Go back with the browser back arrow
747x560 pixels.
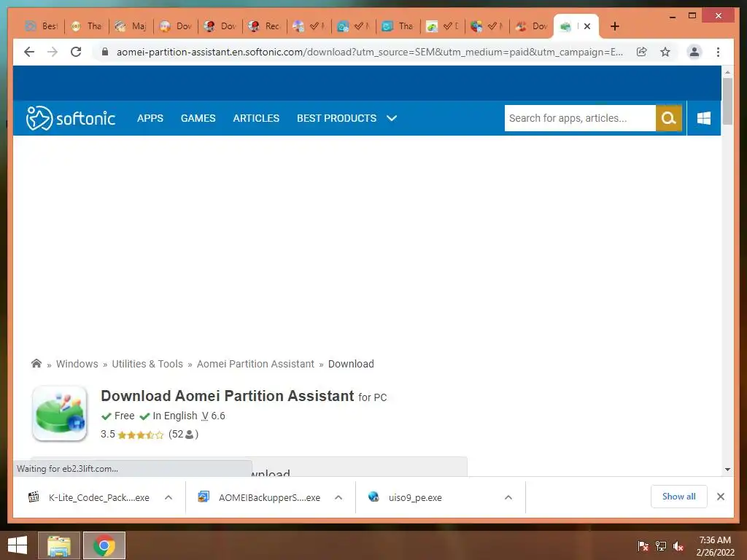[29, 52]
